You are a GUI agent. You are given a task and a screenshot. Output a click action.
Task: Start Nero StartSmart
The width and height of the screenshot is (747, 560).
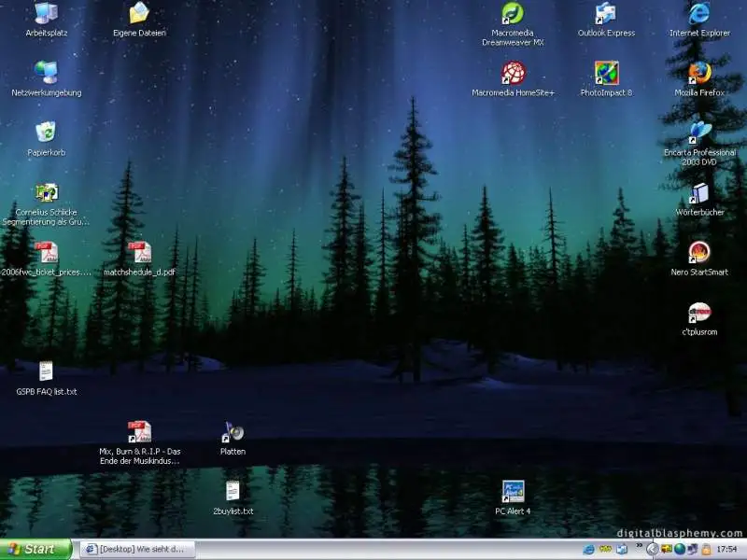pos(699,252)
